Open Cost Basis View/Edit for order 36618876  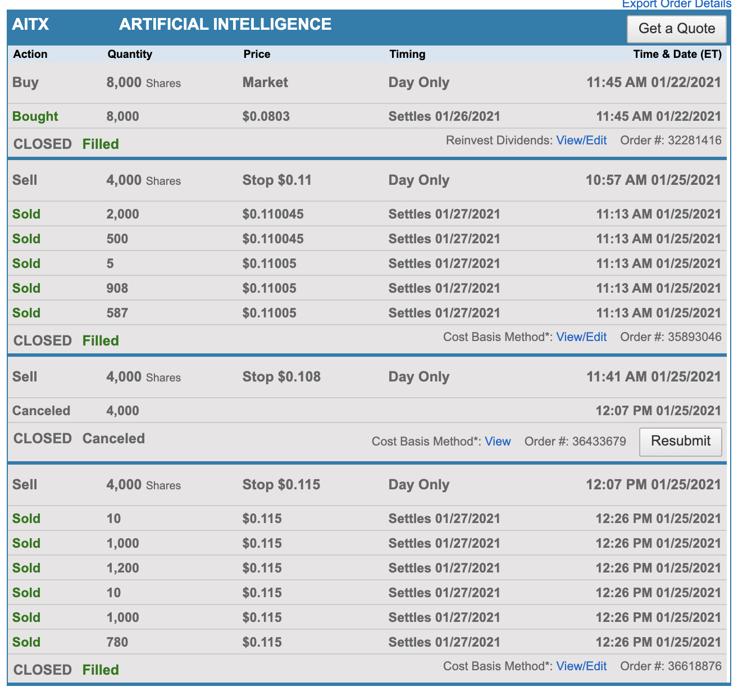pos(581,666)
